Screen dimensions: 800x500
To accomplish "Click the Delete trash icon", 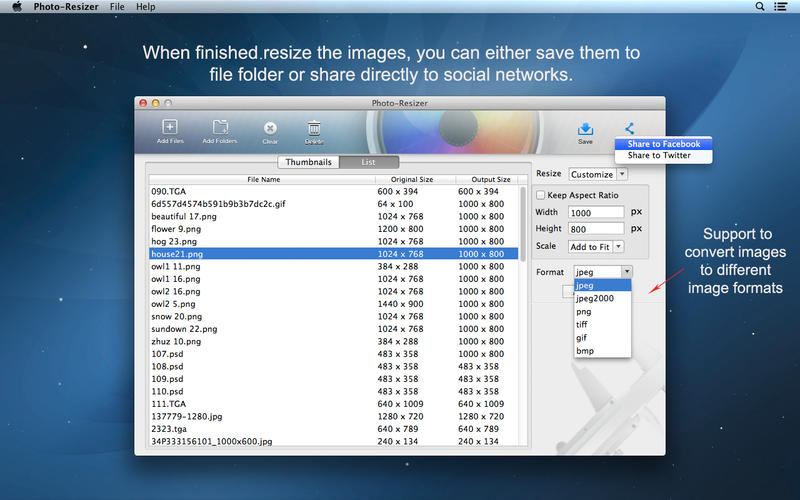I will click(314, 127).
